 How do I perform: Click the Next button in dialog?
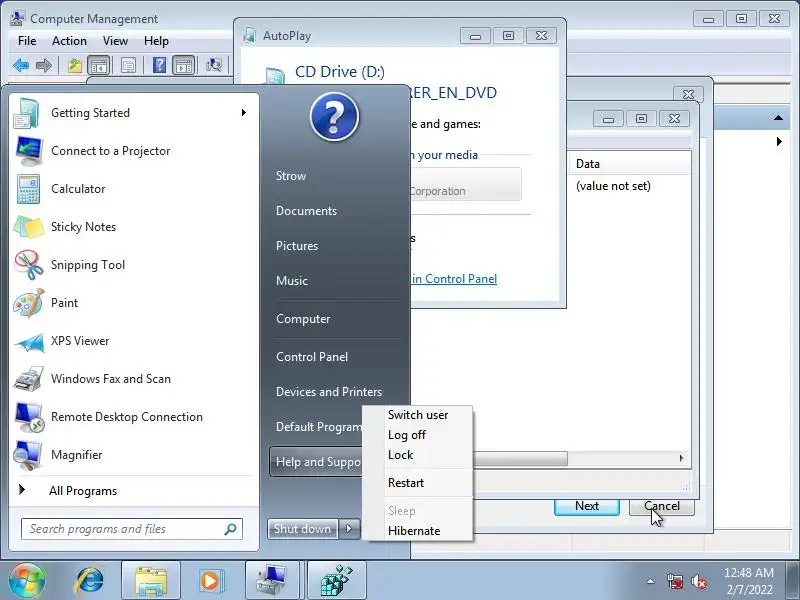(x=587, y=506)
